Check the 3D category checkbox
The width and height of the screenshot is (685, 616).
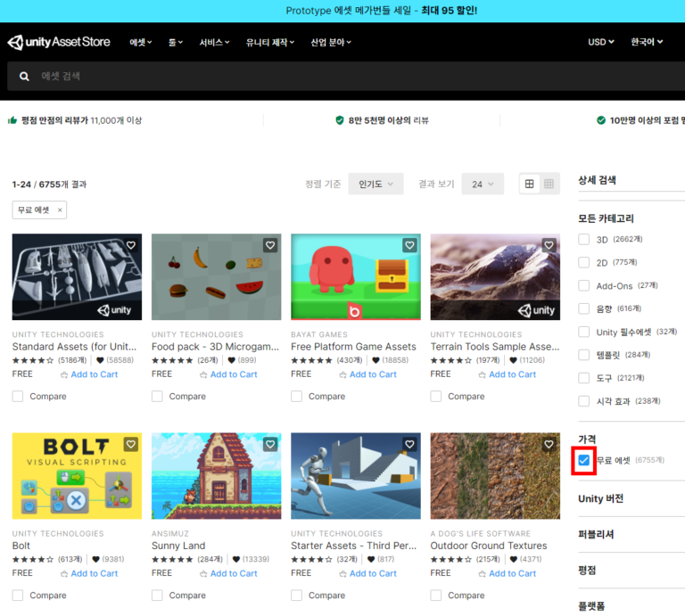583,239
